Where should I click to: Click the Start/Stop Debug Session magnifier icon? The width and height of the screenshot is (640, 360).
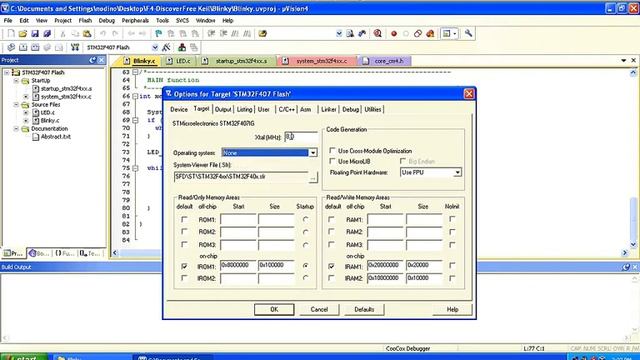[x=378, y=33]
